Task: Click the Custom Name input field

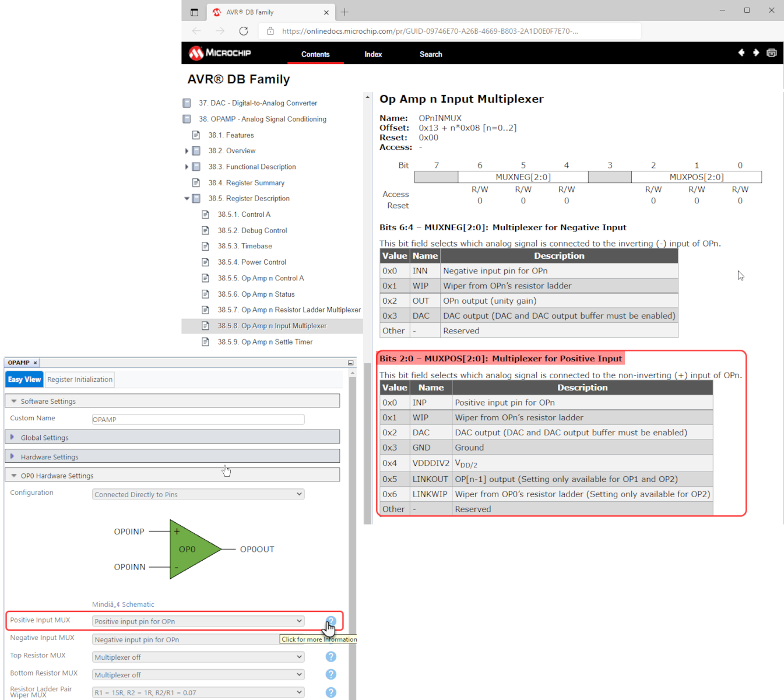Action: [198, 420]
